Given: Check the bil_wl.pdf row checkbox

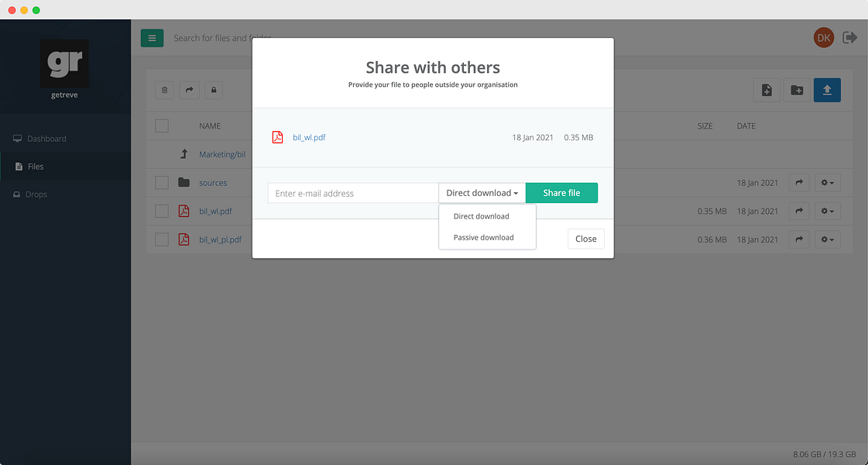Looking at the screenshot, I should pyautogui.click(x=162, y=211).
